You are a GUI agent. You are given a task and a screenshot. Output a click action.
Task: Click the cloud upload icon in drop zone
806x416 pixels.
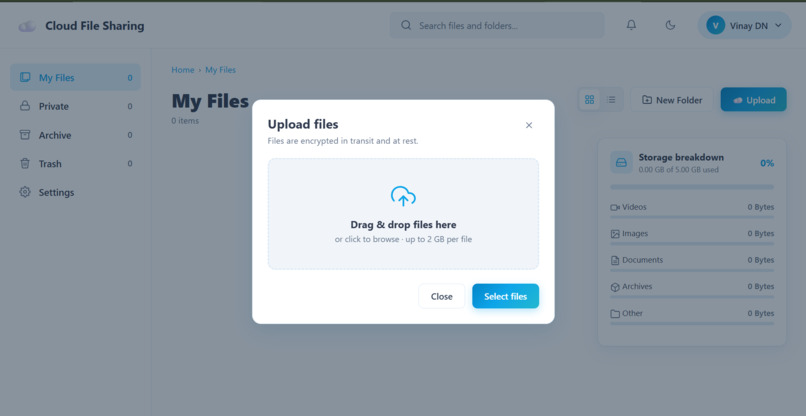point(403,196)
